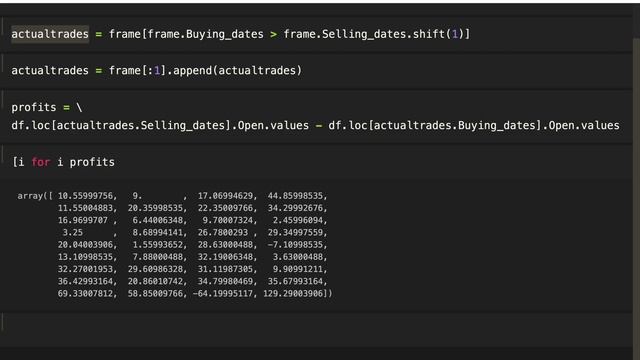Viewport: 640px width, 360px height.
Task: Click 'df.loc[actualtrades.Buying_dates].Open.values' expression
Action: (474, 125)
